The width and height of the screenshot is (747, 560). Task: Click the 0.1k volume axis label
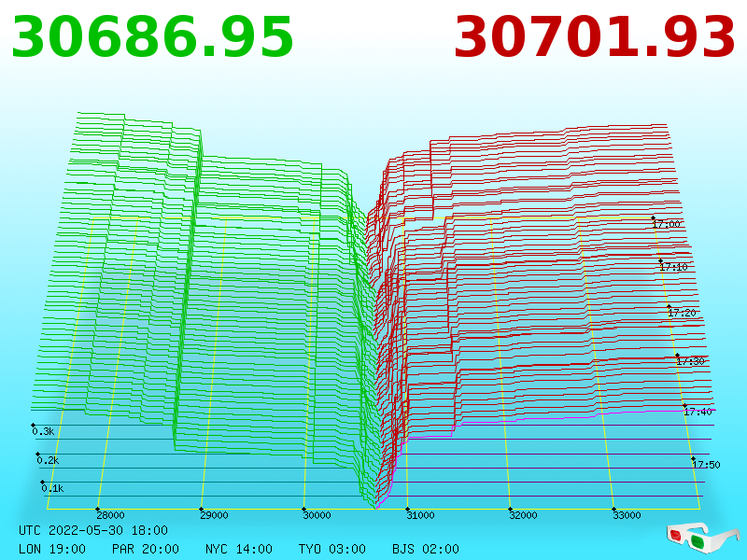tap(52, 488)
